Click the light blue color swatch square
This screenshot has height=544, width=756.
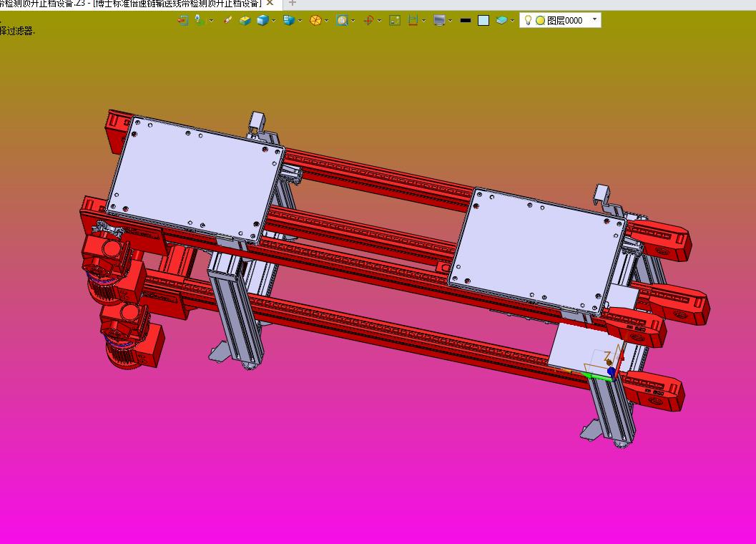pos(483,20)
